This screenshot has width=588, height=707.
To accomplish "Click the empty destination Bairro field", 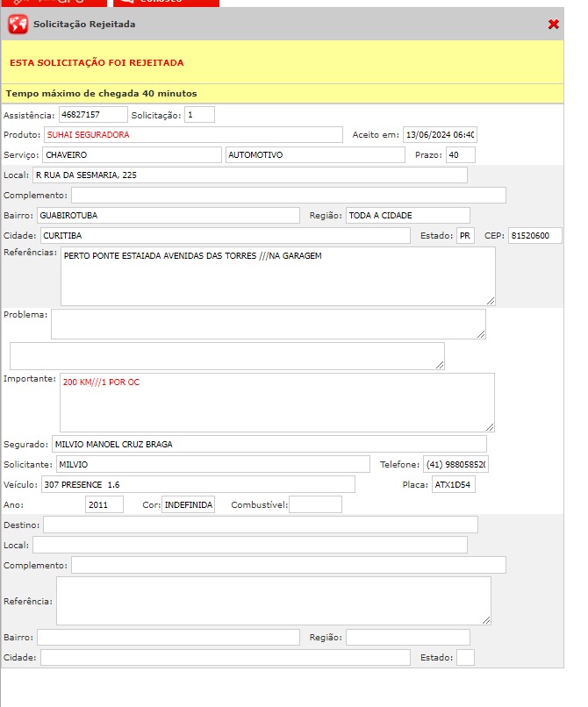I will coord(168,638).
